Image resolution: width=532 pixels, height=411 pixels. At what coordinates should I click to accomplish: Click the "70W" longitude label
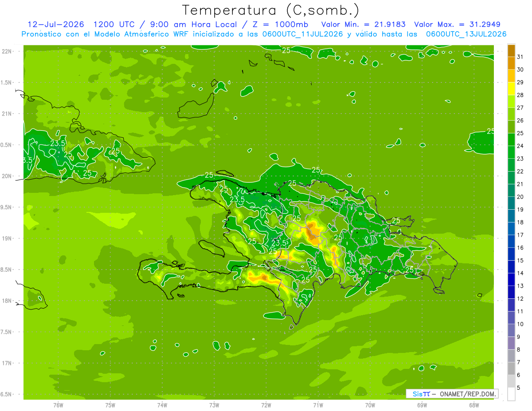click(370, 405)
